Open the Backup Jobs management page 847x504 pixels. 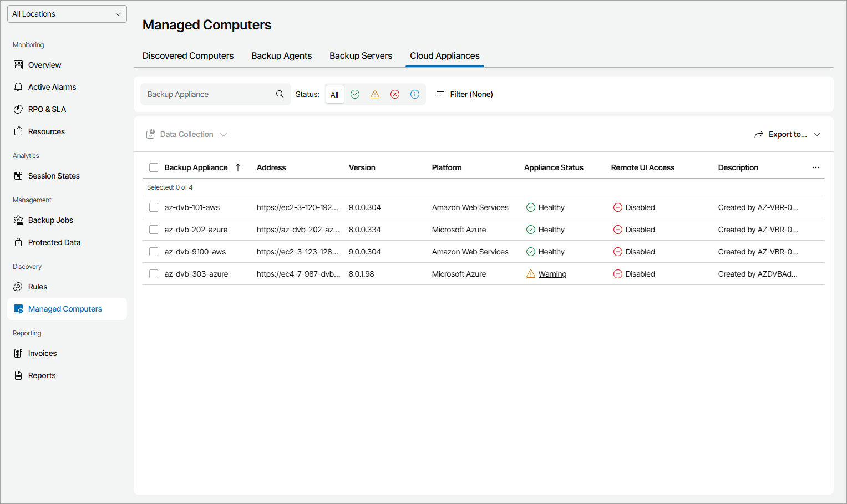(50, 220)
